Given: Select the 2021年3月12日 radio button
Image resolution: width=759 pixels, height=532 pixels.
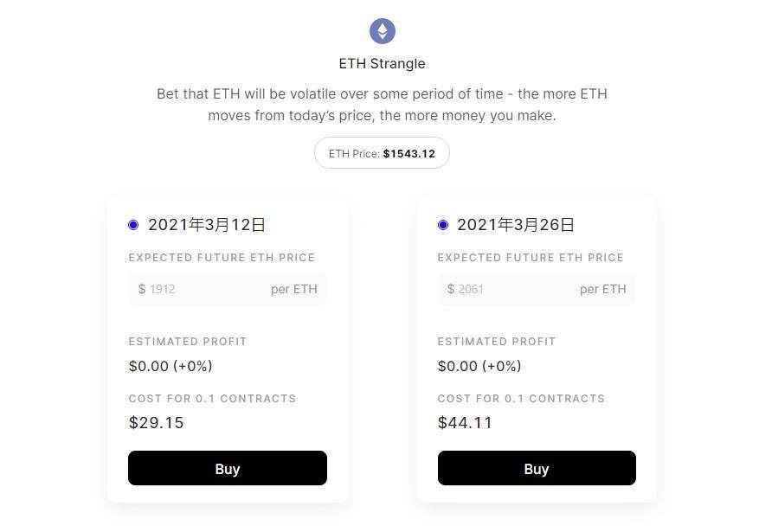Looking at the screenshot, I should coord(133,225).
